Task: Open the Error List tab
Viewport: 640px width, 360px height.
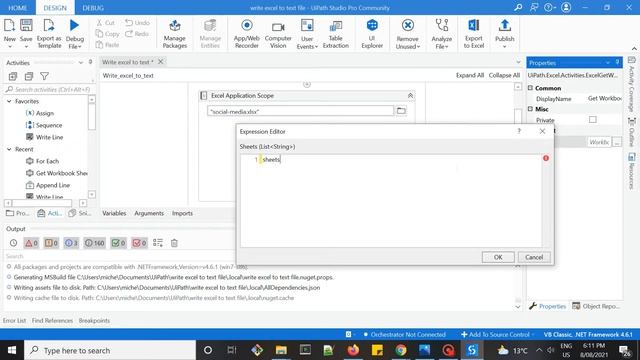Action: [14, 320]
